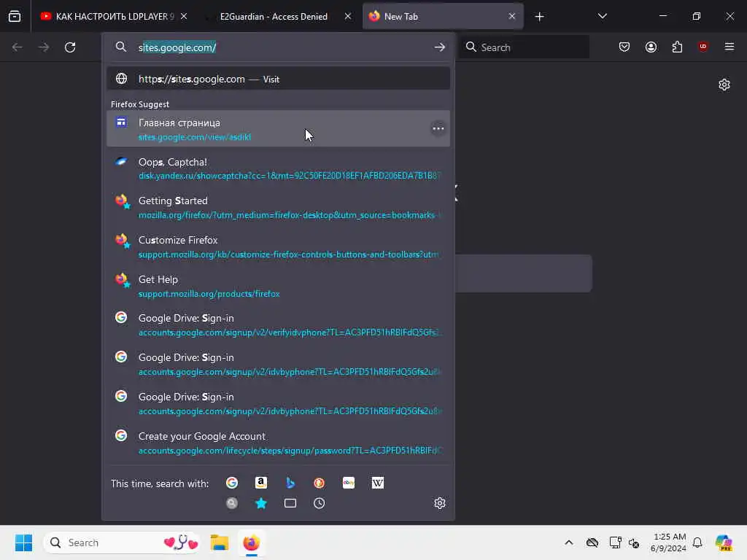Search bookmarks with the star icon
Image resolution: width=747 pixels, height=560 pixels.
click(x=261, y=503)
